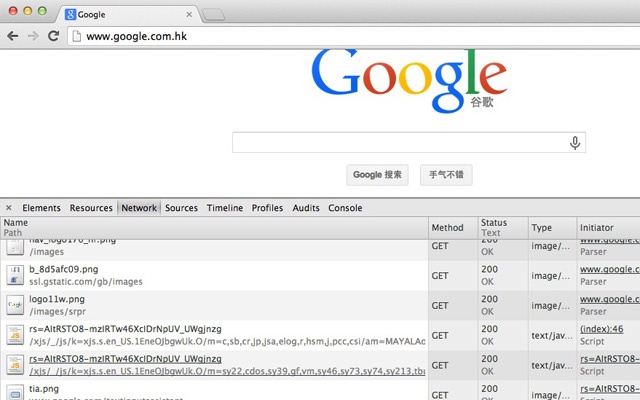Click the first JS script file icon
Viewport: 640px width, 400px height.
coord(15,335)
